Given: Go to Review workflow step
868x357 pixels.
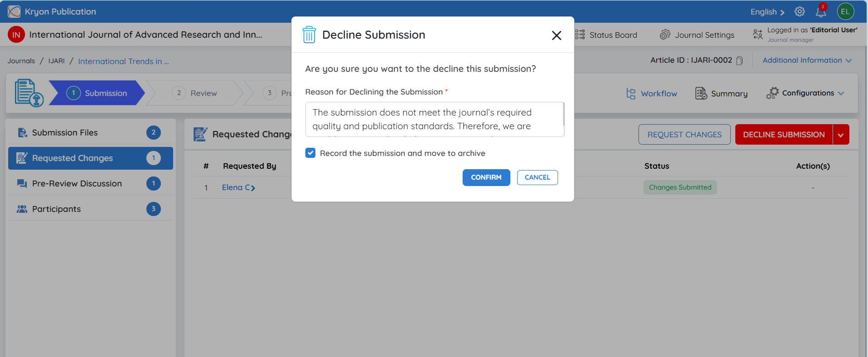Looking at the screenshot, I should coord(195,93).
